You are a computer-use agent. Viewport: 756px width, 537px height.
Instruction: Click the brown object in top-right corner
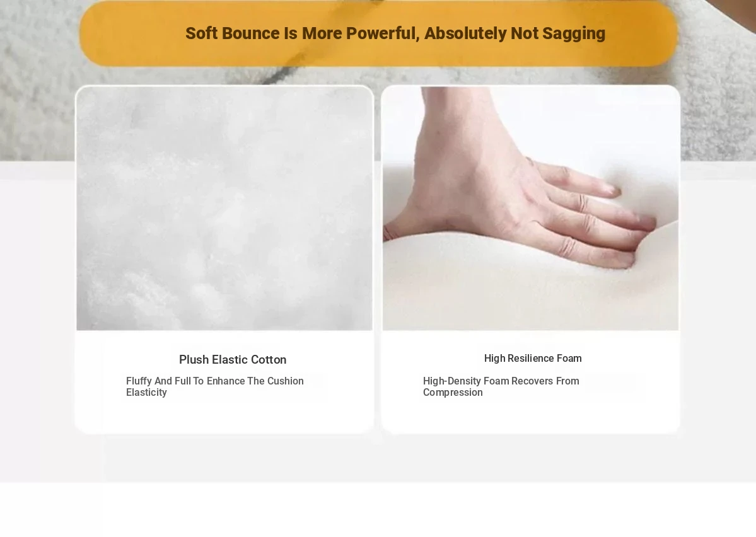click(735, 9)
